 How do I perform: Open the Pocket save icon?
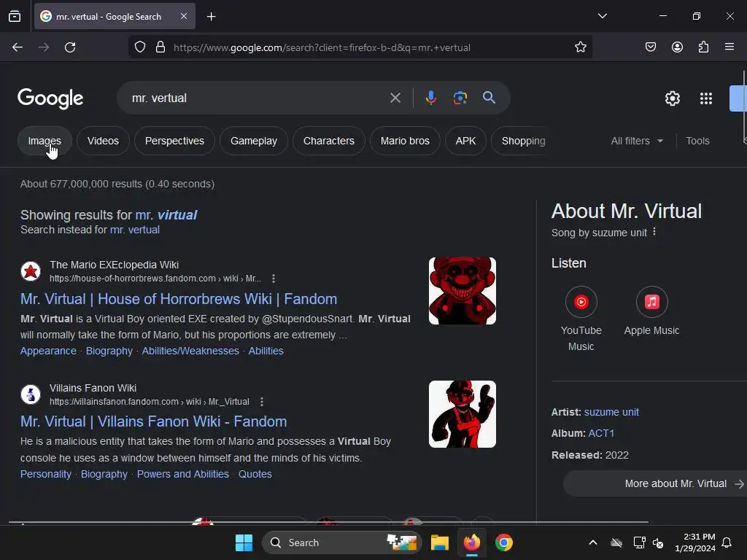[x=651, y=47]
